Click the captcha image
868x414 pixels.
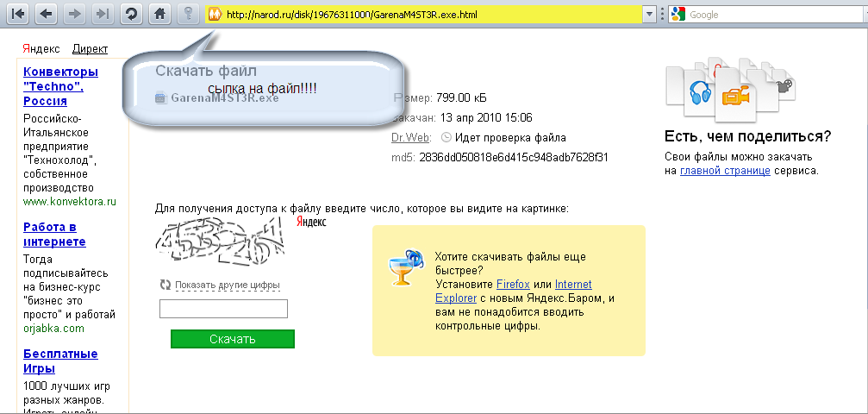coord(221,242)
